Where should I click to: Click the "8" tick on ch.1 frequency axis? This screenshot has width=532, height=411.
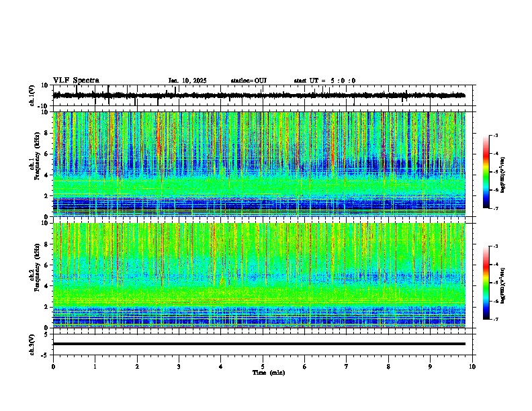pos(47,133)
